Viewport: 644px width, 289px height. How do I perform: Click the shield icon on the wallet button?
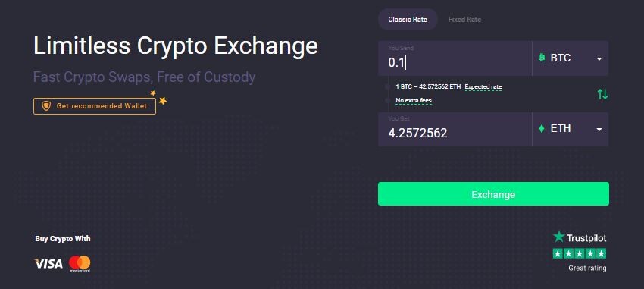[x=46, y=106]
